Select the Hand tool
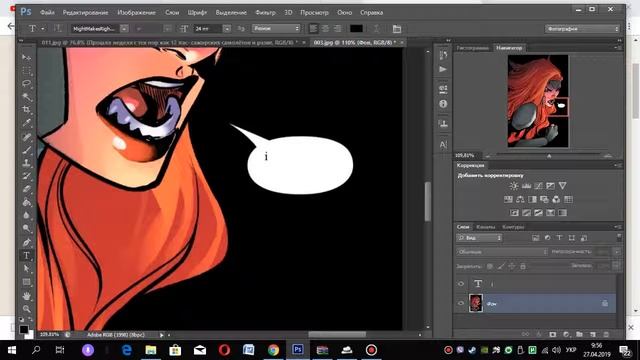Image resolution: width=640 pixels, height=360 pixels. (27, 296)
